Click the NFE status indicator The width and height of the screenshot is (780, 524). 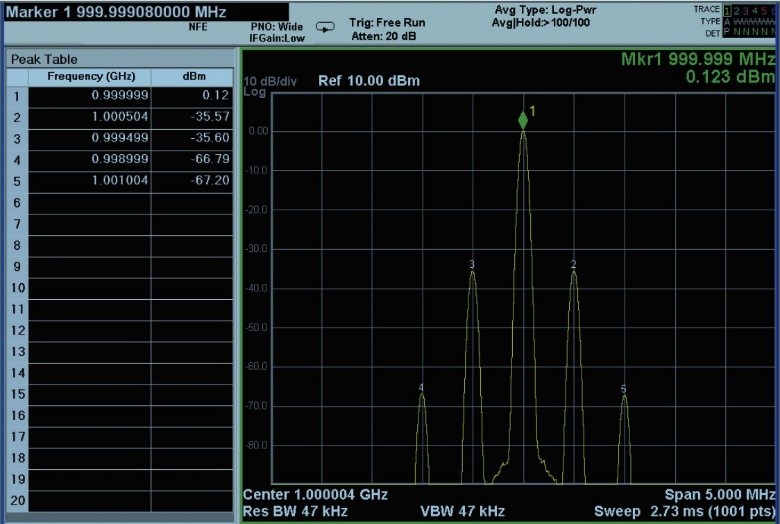(x=197, y=27)
